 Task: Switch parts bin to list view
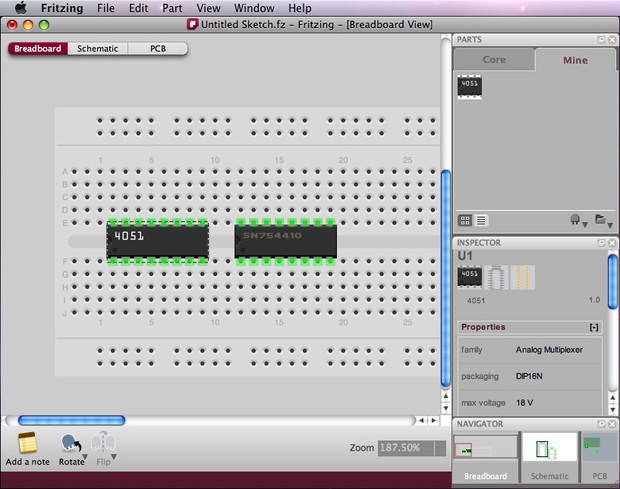click(481, 220)
